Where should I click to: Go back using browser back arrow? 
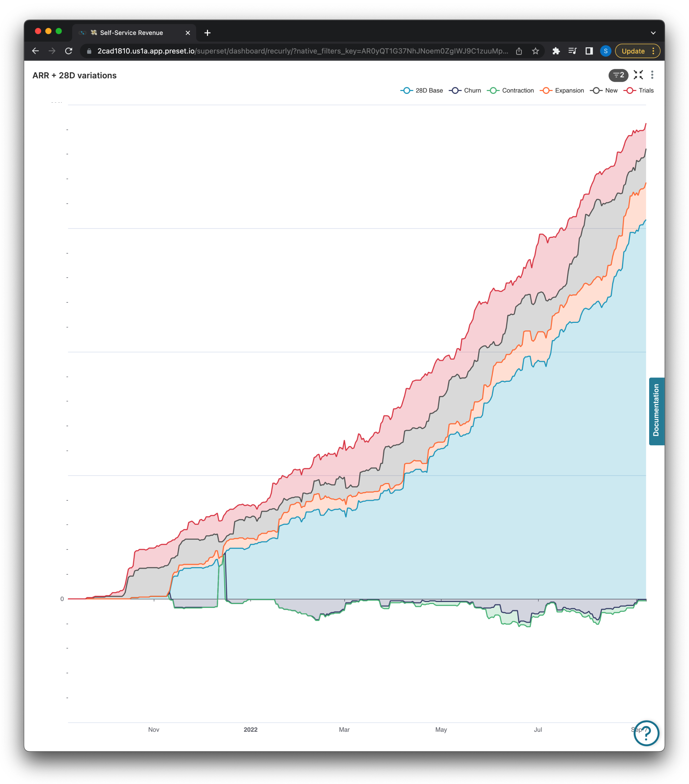pyautogui.click(x=36, y=51)
